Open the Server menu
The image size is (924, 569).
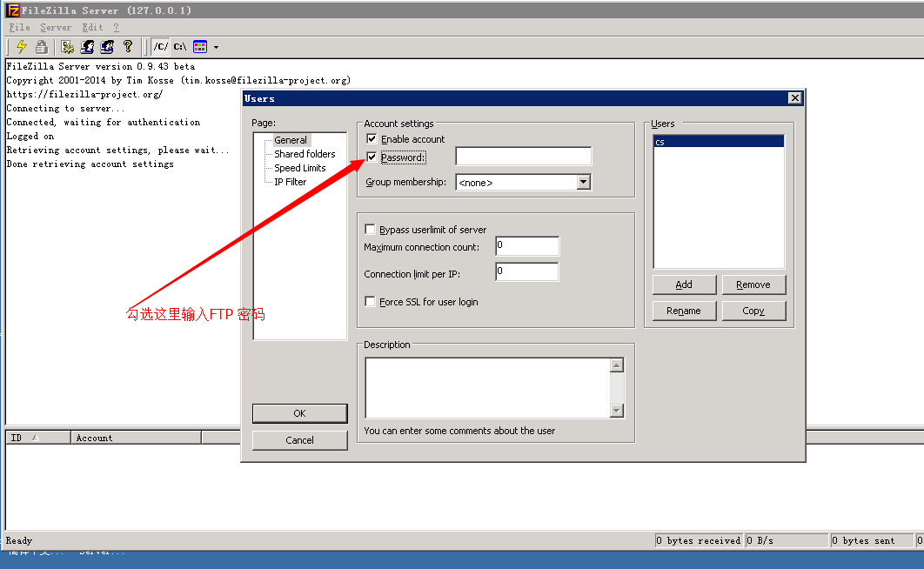click(x=56, y=27)
